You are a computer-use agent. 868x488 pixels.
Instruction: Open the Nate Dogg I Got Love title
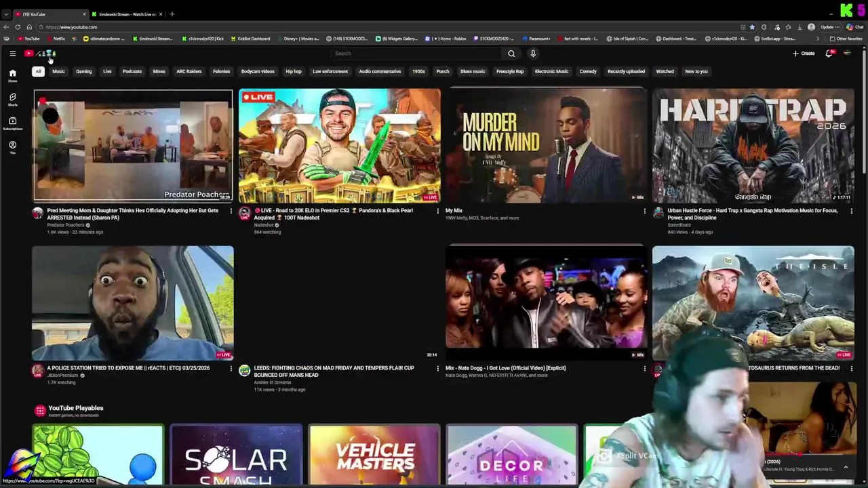coord(505,368)
